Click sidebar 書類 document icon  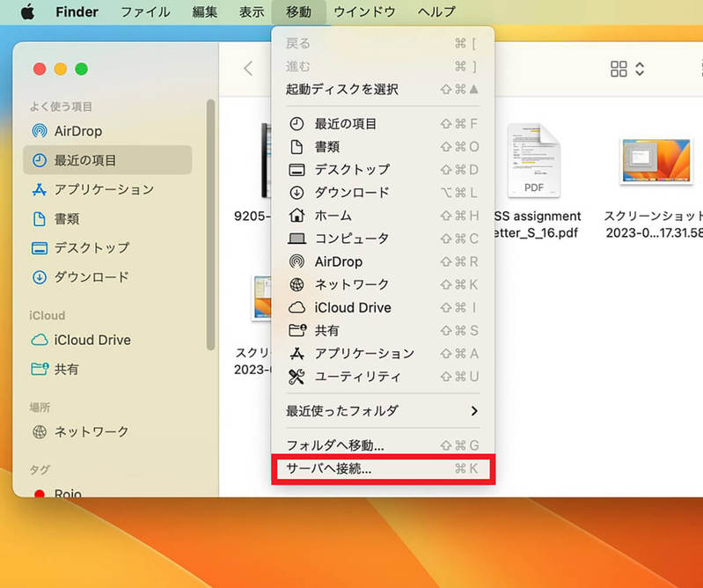tap(40, 219)
